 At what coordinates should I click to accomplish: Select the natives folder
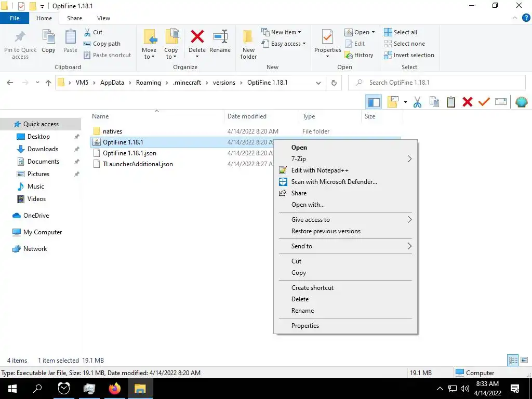[x=112, y=131]
